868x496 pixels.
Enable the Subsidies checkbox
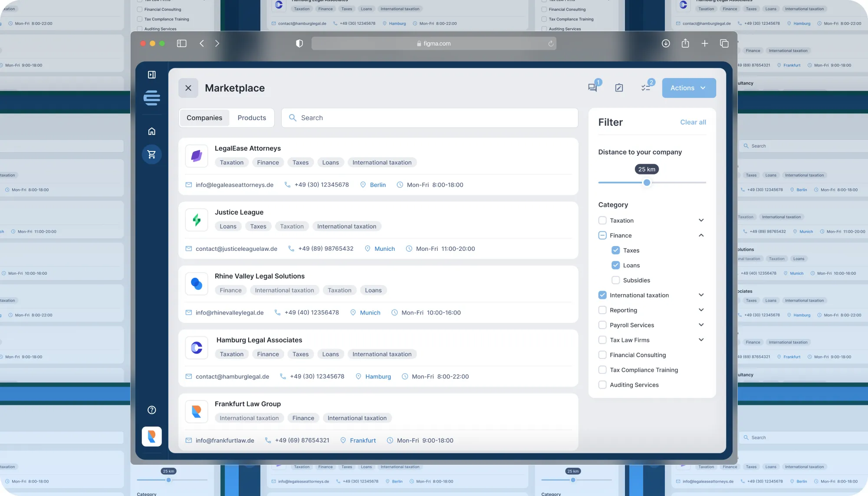pos(615,280)
